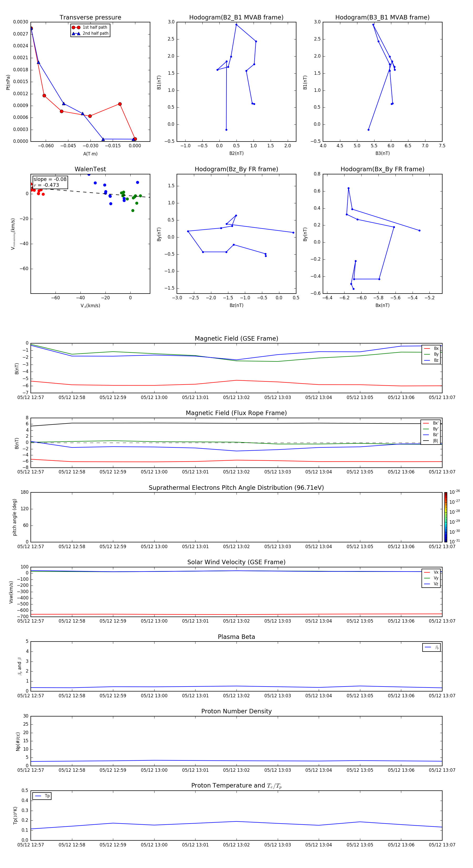Click the pitch angle colorbar
This screenshot has width=473, height=868.
click(446, 517)
